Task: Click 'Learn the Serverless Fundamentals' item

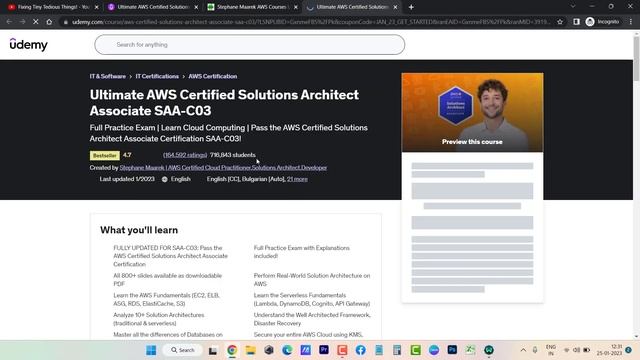Action: [x=312, y=299]
